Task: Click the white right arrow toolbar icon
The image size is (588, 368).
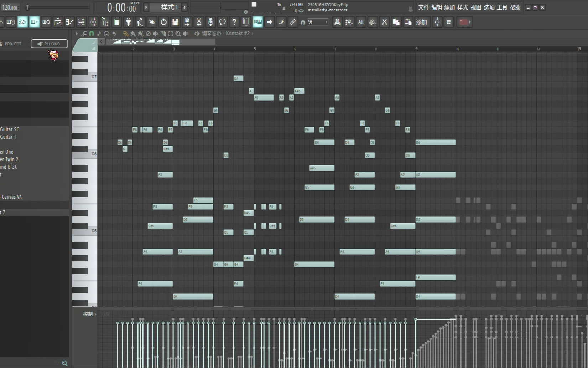Action: coord(269,22)
